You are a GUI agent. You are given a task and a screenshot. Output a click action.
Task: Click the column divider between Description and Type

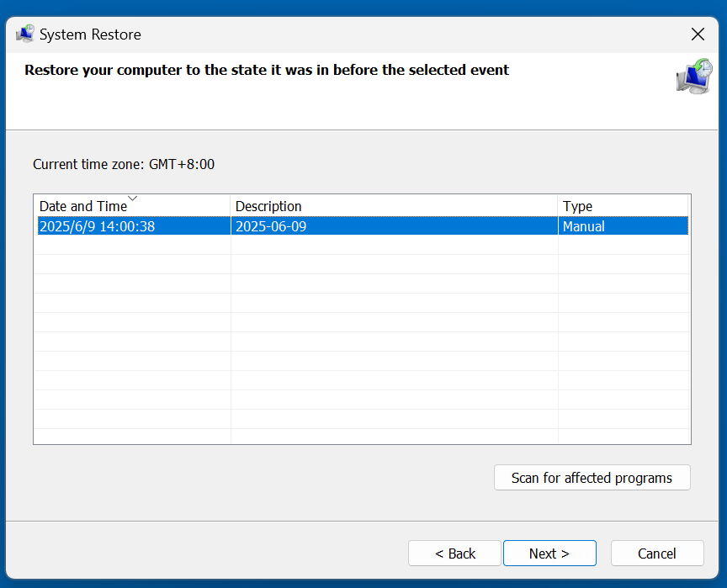[558, 206]
